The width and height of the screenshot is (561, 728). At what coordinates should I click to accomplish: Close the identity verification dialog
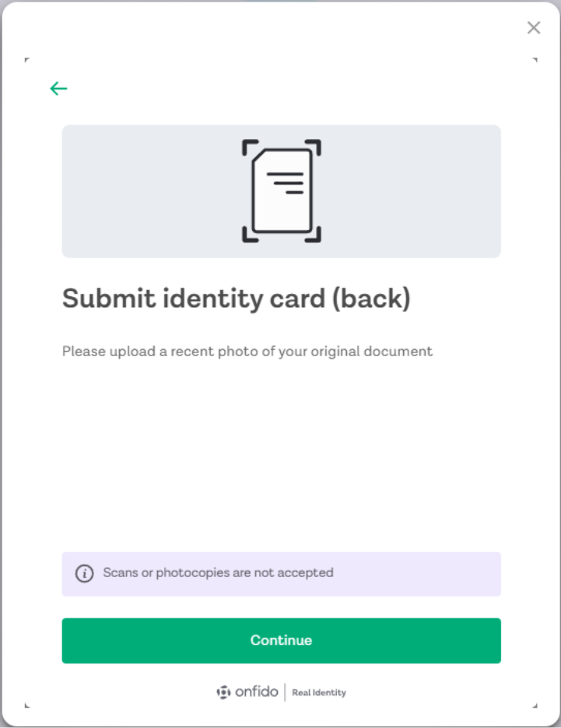coord(534,28)
